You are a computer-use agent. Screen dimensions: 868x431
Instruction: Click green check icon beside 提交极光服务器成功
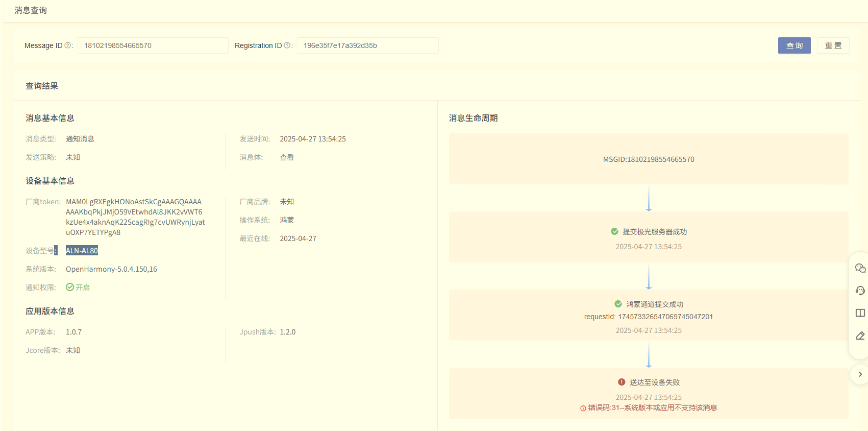[x=614, y=231]
